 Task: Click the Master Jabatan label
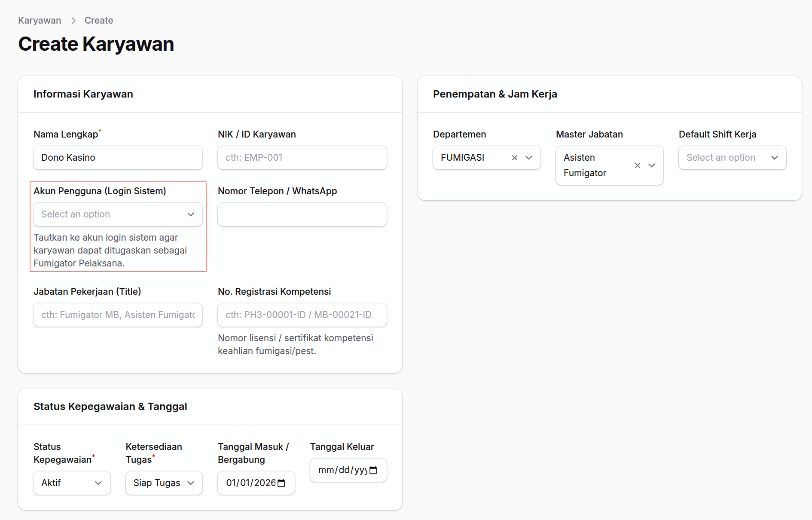pos(589,135)
